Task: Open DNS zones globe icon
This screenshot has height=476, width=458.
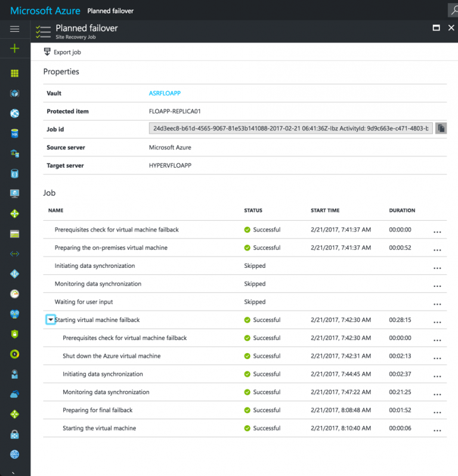Action: tap(14, 454)
